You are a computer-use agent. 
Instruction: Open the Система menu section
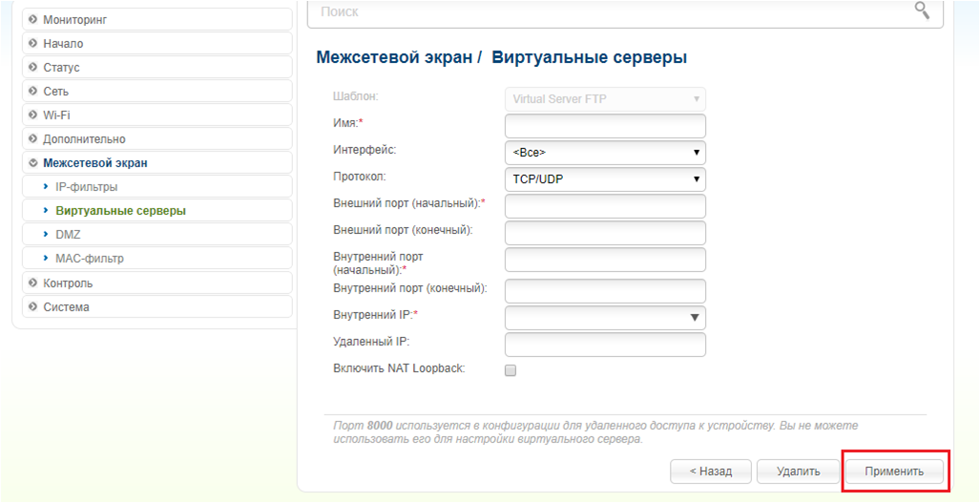66,307
